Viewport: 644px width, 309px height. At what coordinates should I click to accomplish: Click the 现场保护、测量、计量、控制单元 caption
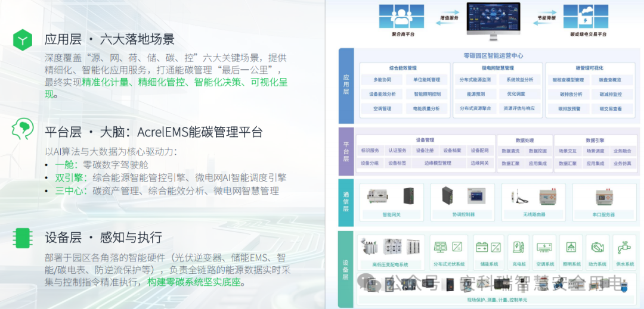tap(496, 301)
